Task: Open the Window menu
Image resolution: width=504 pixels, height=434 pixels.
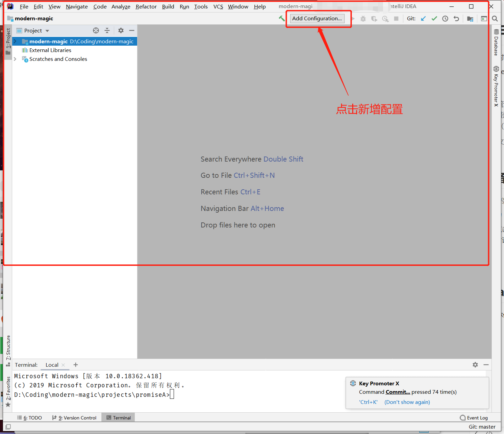Action: pos(238,6)
